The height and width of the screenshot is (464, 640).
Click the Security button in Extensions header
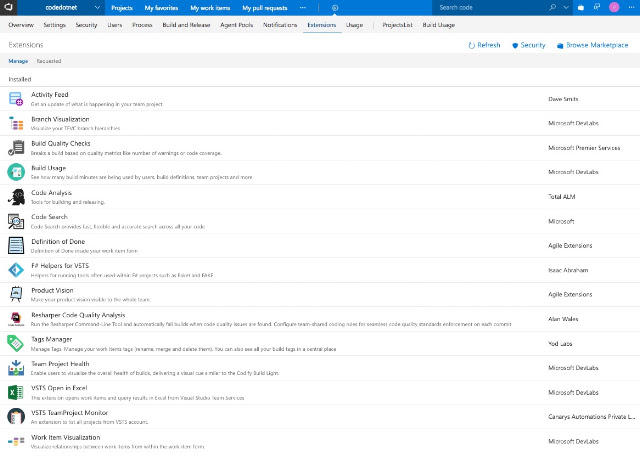(x=529, y=45)
